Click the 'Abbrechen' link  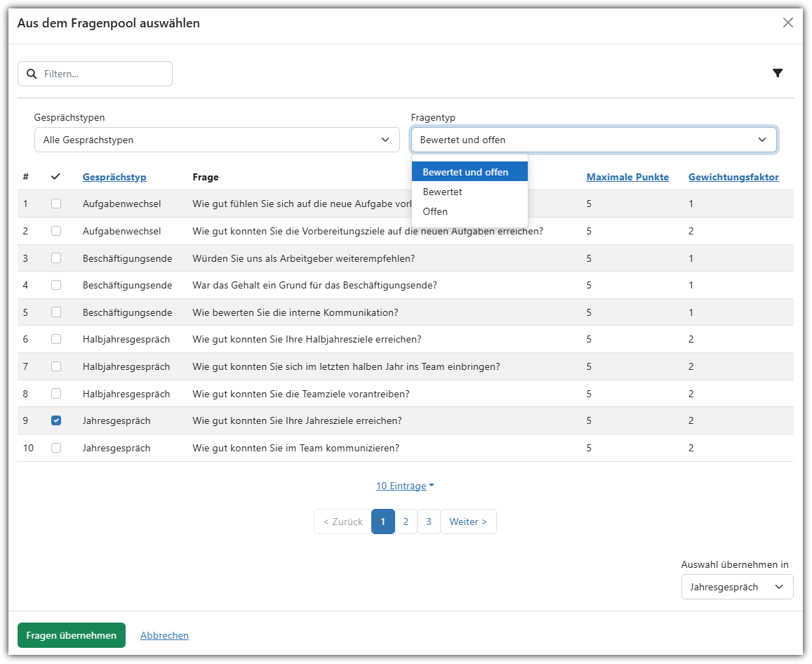click(164, 635)
